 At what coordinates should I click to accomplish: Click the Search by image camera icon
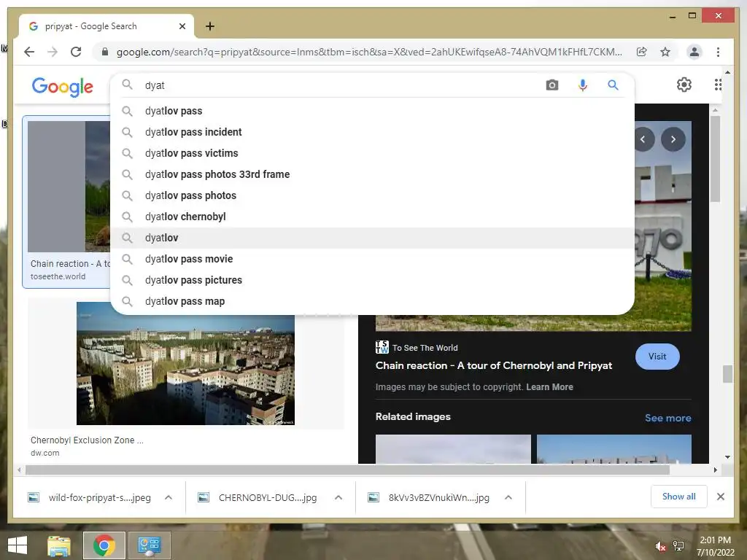pyautogui.click(x=552, y=85)
